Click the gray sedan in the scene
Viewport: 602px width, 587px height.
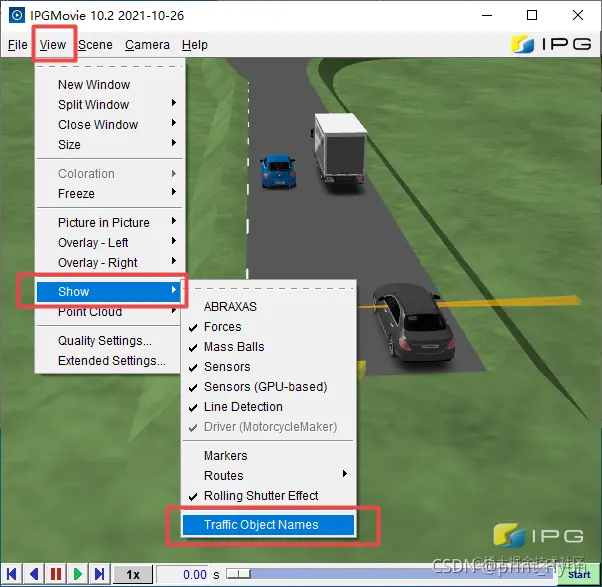click(x=414, y=322)
